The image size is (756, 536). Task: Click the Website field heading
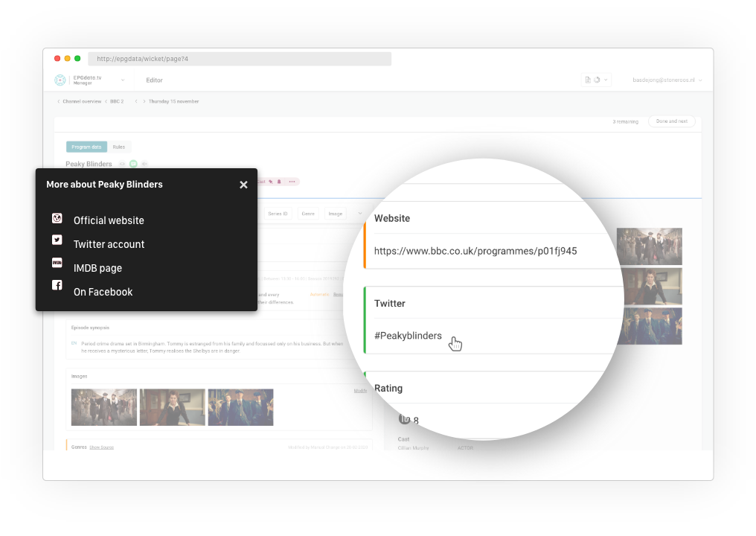[392, 218]
